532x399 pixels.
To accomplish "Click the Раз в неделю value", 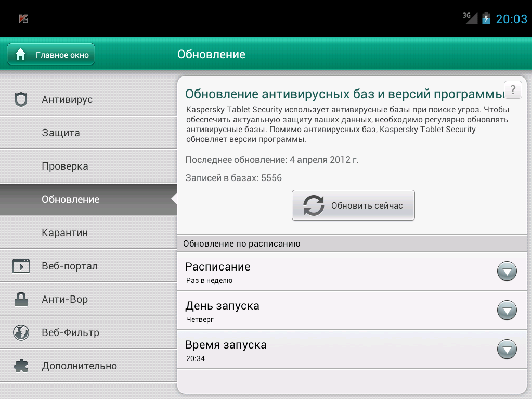I will pyautogui.click(x=210, y=280).
